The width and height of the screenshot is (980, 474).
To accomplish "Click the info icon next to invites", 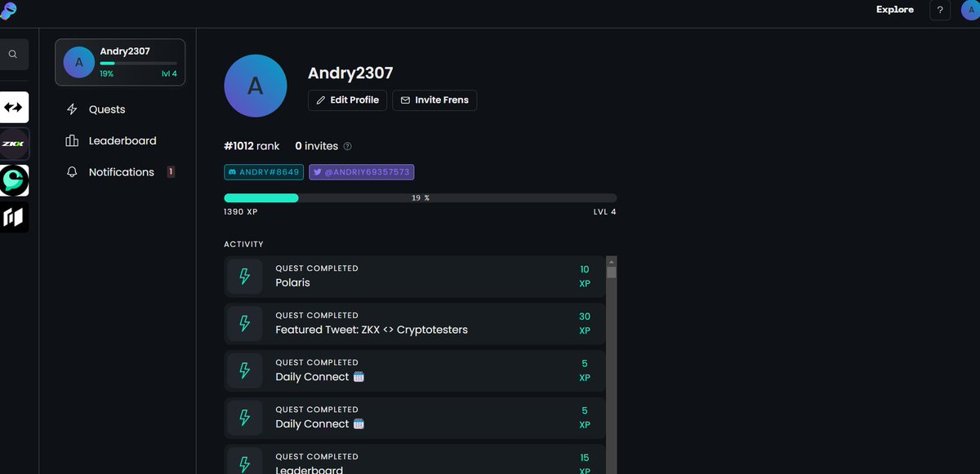I will point(348,146).
